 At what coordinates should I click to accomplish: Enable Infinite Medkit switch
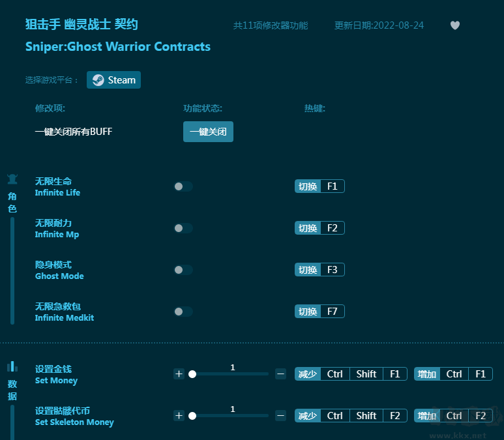click(183, 312)
